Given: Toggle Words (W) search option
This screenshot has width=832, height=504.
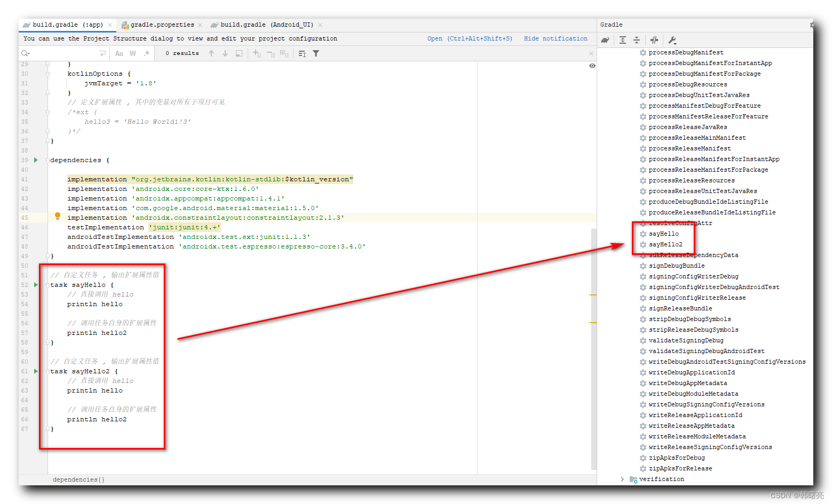Looking at the screenshot, I should coord(133,53).
